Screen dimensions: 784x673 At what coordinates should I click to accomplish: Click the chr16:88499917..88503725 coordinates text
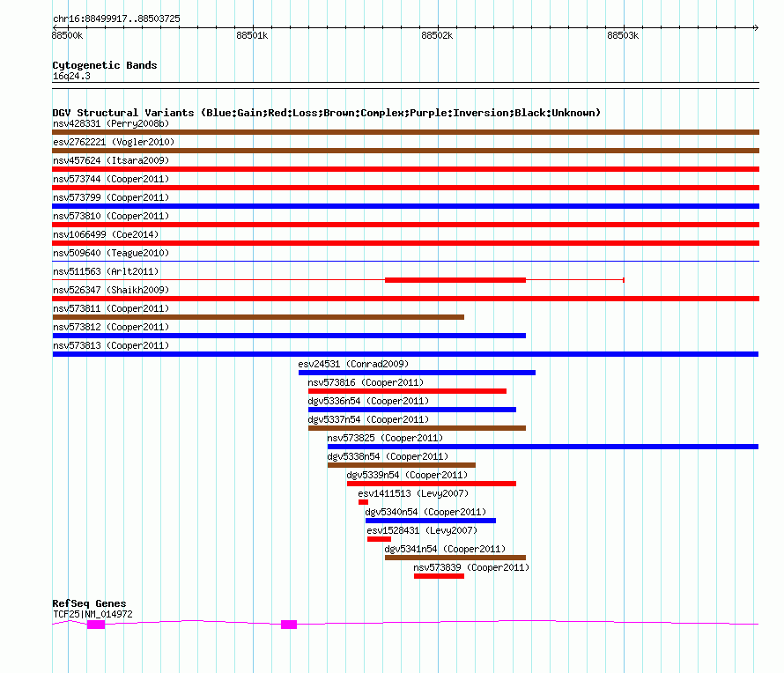(116, 18)
